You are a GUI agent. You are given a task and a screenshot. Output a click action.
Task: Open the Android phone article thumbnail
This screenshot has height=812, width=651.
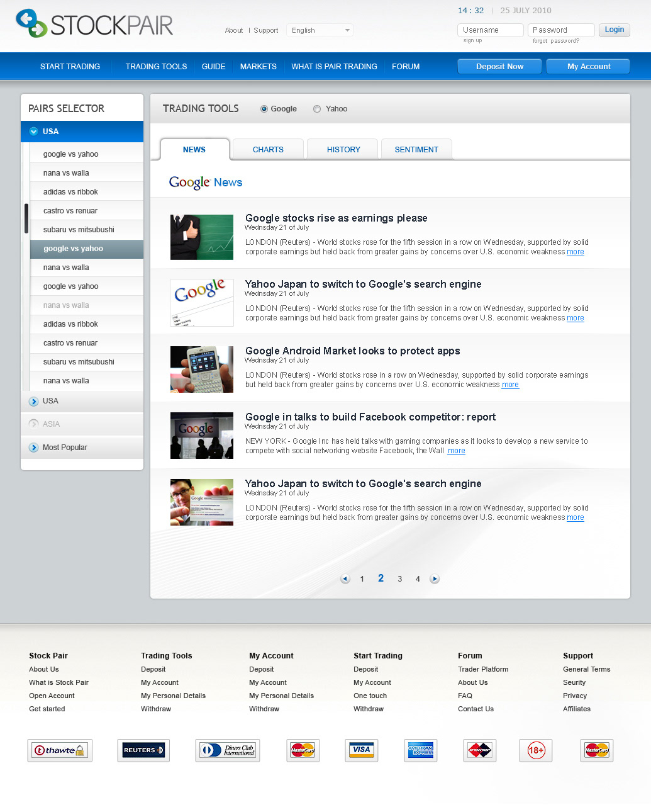click(202, 369)
